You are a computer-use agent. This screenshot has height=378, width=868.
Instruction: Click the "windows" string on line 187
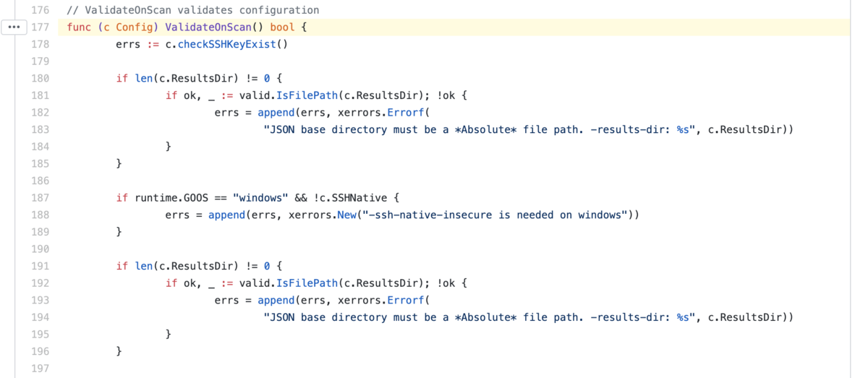(x=260, y=198)
